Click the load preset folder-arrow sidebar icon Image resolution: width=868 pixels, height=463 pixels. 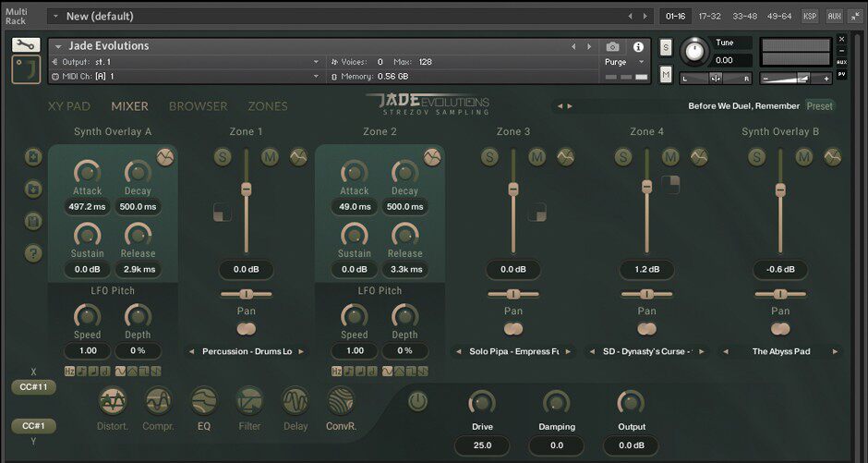[x=33, y=189]
